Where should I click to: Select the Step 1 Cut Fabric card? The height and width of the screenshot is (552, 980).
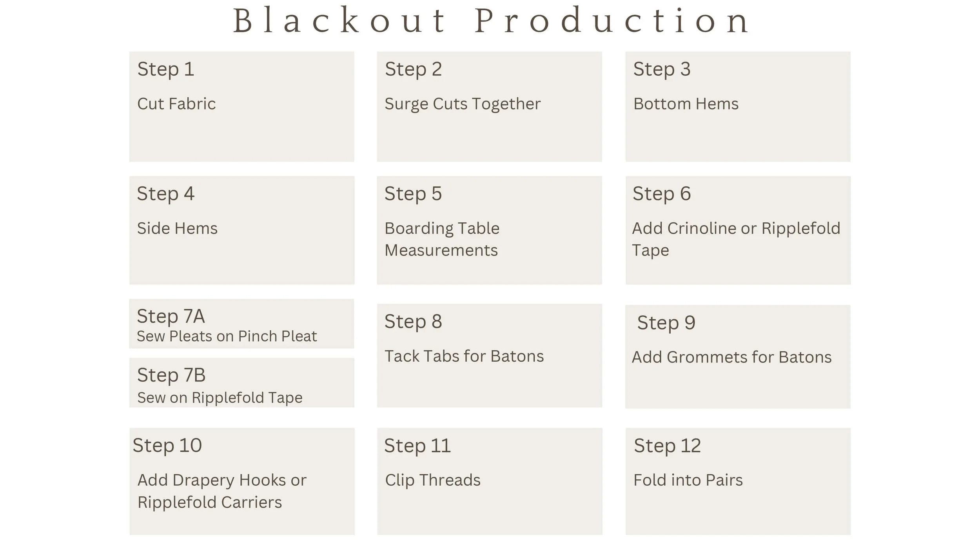click(242, 107)
